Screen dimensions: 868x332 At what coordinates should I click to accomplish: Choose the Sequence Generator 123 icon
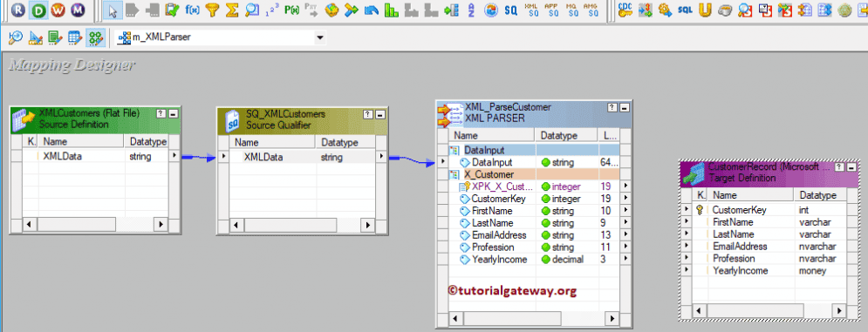tap(272, 10)
